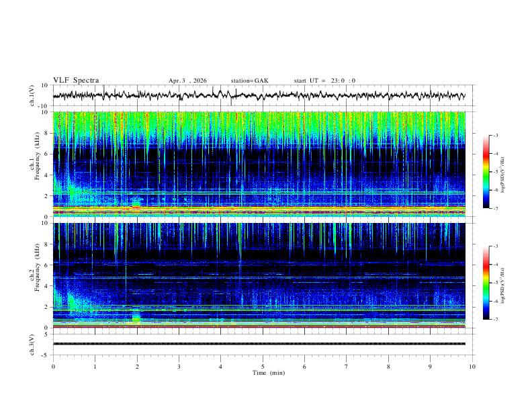This screenshot has width=532, height=411.
Task: Click time-axis tick label "8"
Action: (388, 367)
